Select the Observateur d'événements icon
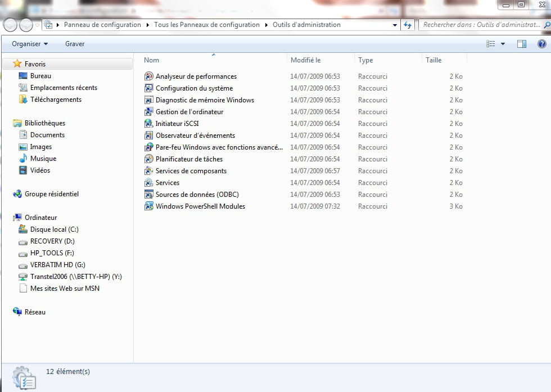 coord(148,136)
